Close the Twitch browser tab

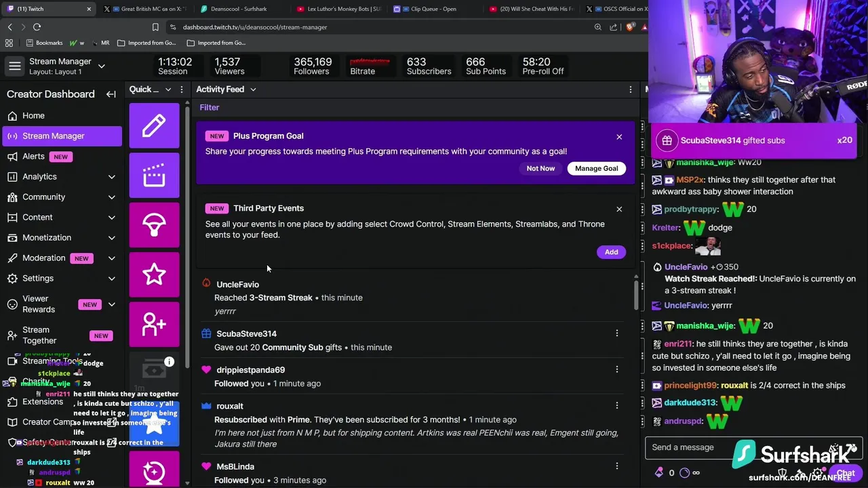tap(89, 9)
